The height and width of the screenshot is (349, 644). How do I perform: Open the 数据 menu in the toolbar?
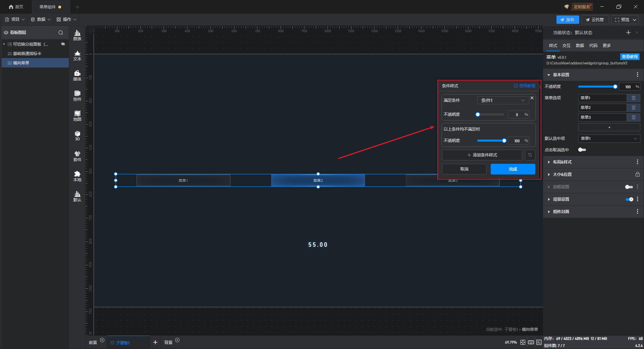(41, 19)
